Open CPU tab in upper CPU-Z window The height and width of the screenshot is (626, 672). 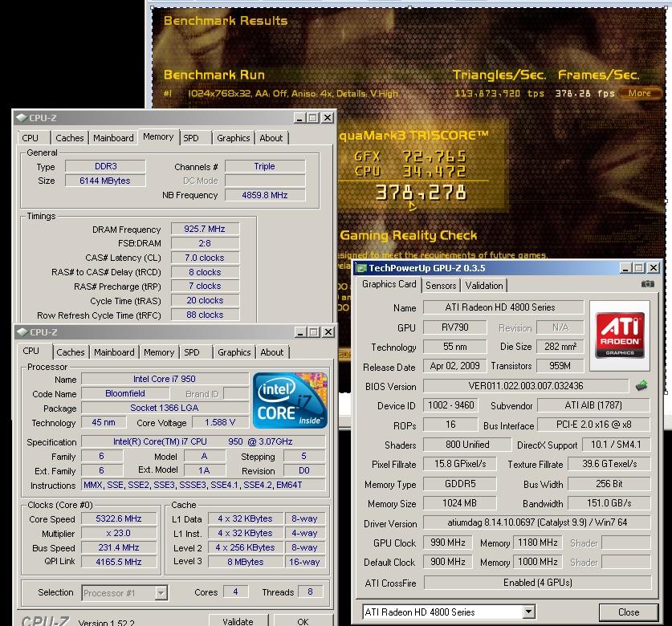click(30, 138)
